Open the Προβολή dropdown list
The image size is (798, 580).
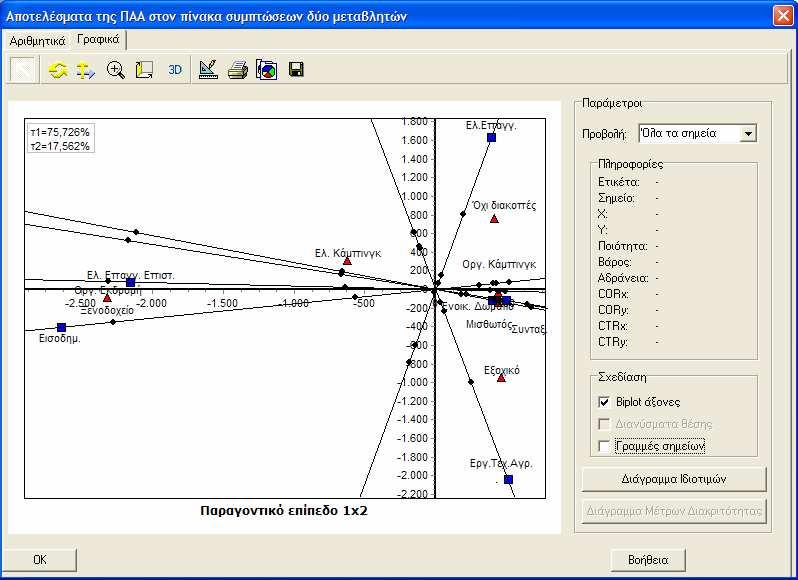coord(748,134)
